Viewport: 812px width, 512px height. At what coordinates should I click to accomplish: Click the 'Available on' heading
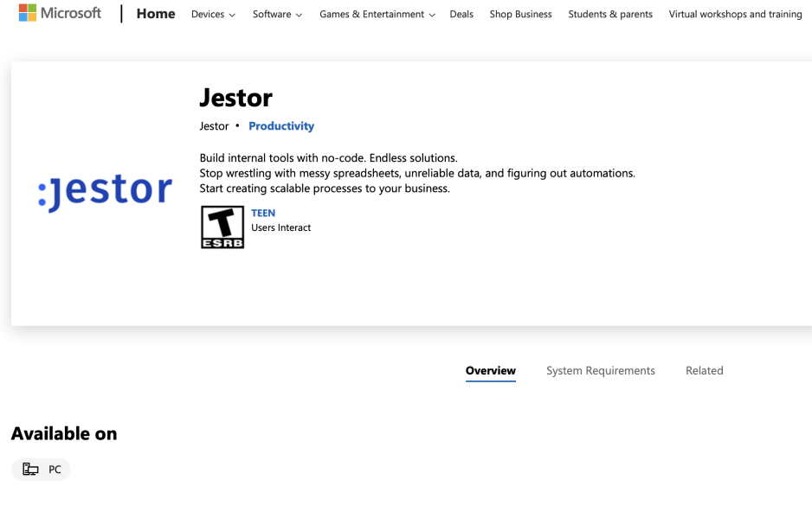point(64,433)
